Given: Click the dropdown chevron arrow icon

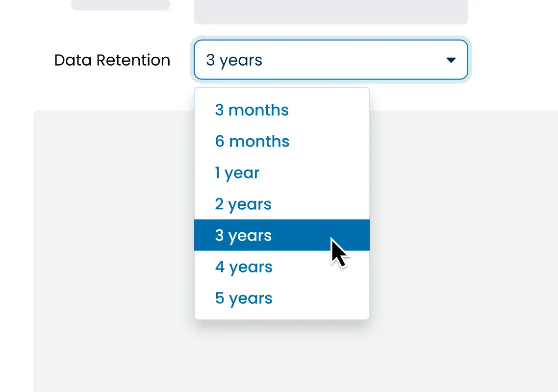Looking at the screenshot, I should click(451, 60).
